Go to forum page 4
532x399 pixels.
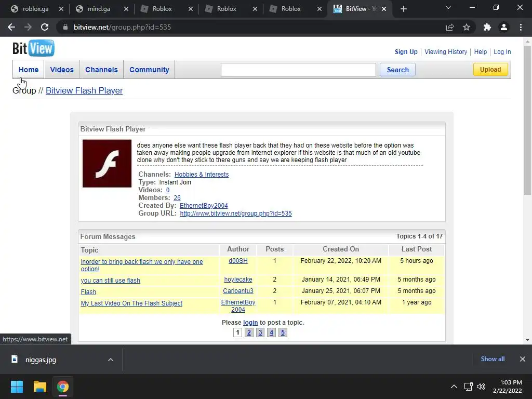pos(271,332)
